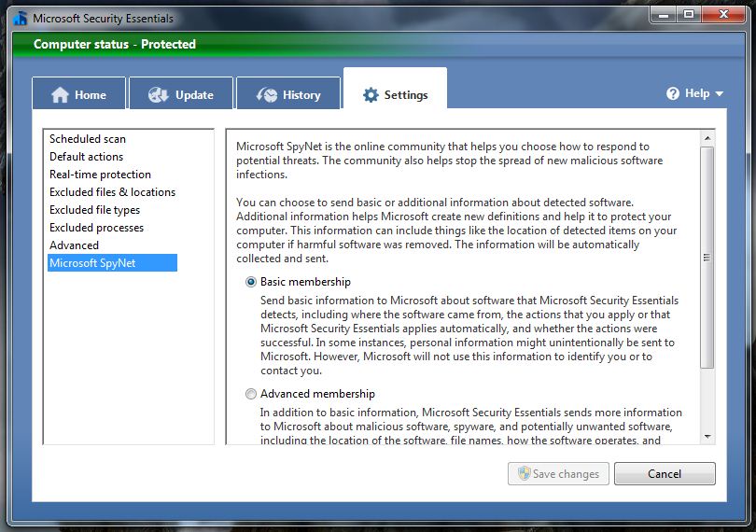Click the Basic membership label text

click(306, 282)
